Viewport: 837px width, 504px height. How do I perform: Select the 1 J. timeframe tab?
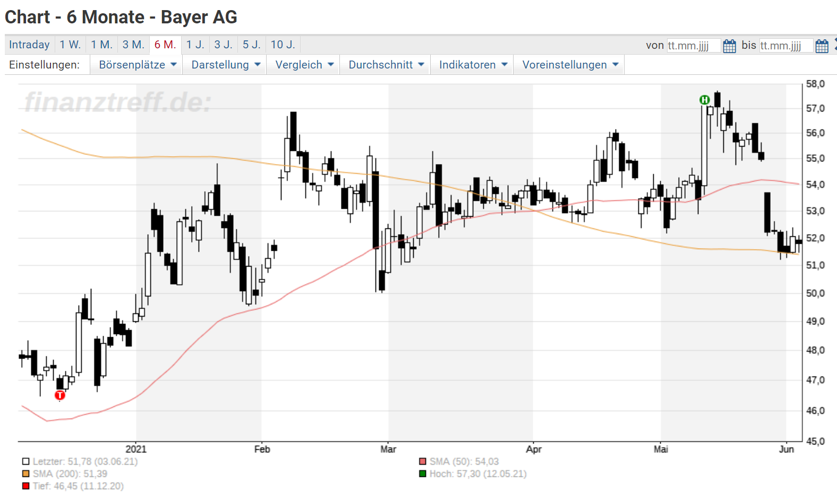pyautogui.click(x=195, y=45)
